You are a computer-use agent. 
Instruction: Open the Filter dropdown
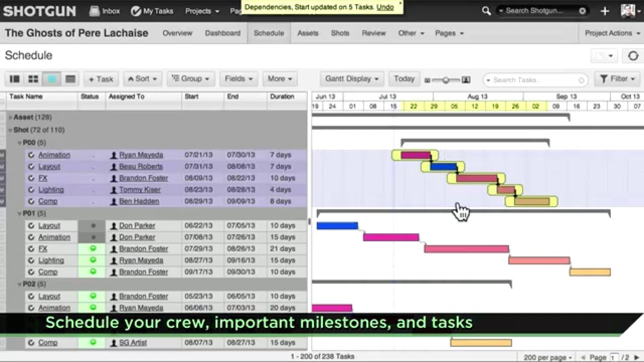coord(617,79)
